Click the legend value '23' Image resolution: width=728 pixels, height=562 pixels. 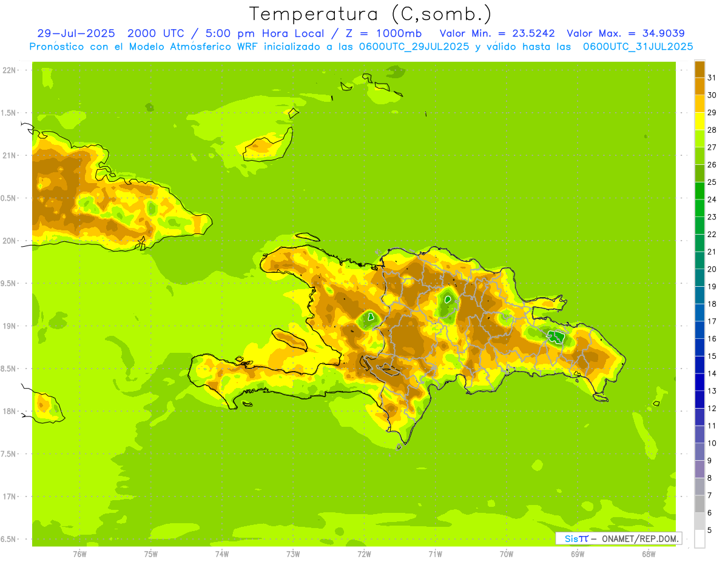(712, 217)
